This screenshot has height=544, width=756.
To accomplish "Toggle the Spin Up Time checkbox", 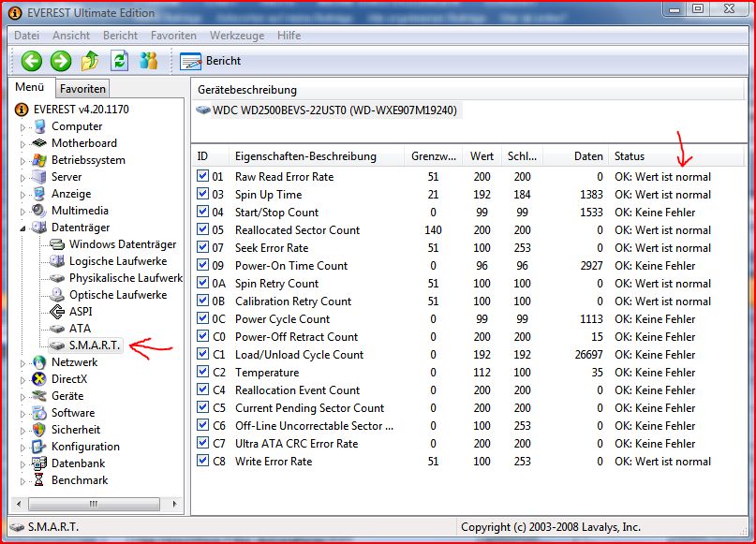I will [x=202, y=194].
